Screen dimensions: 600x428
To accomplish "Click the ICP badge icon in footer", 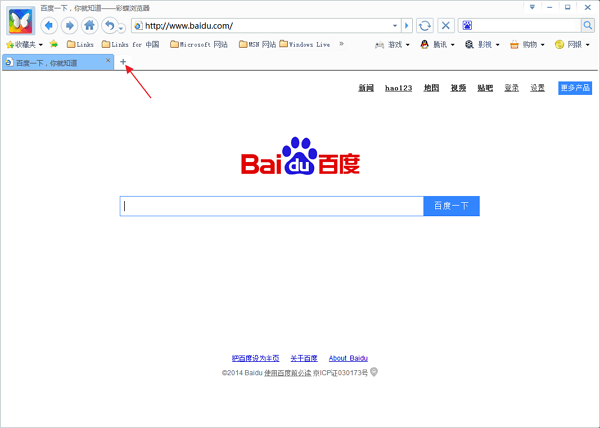I will [x=374, y=372].
